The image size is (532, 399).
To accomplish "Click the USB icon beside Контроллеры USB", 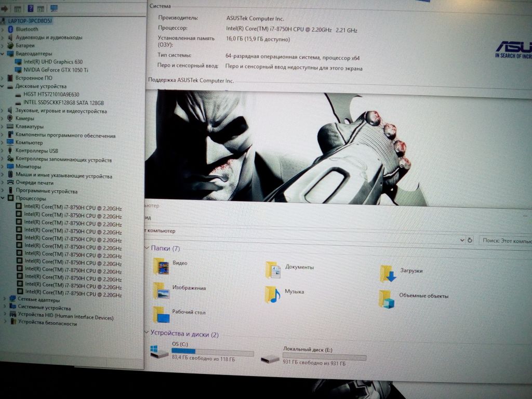I will pos(10,150).
